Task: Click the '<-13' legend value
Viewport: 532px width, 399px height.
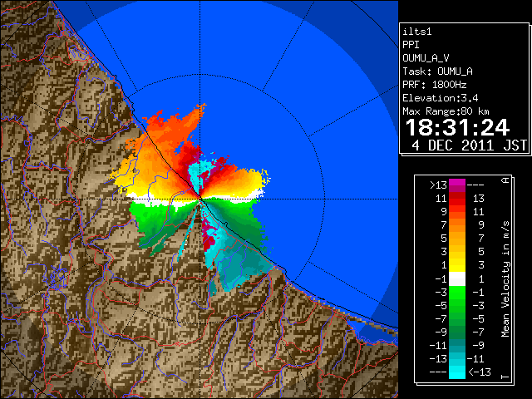Action: coord(480,372)
